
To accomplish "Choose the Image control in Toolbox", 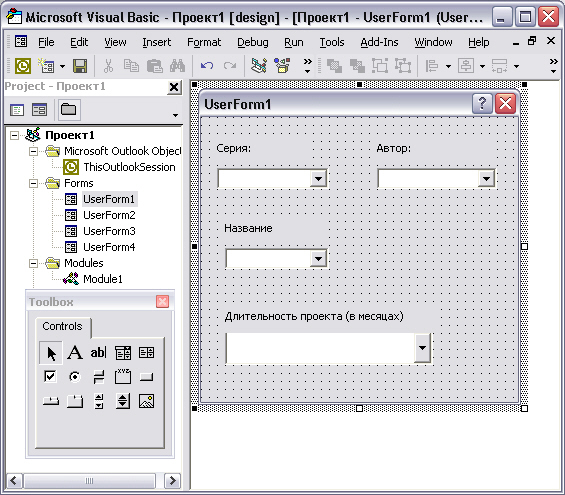I will (x=146, y=401).
